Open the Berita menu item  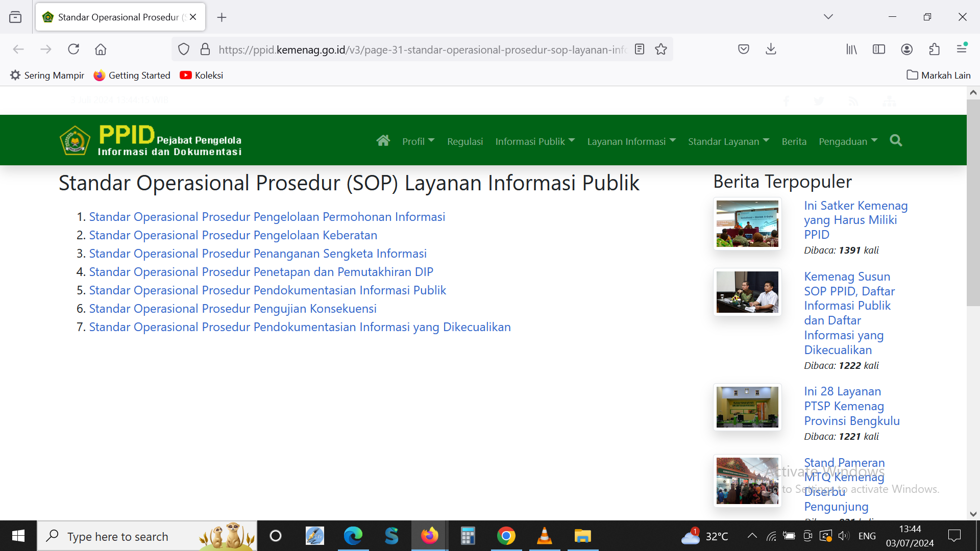click(x=794, y=141)
